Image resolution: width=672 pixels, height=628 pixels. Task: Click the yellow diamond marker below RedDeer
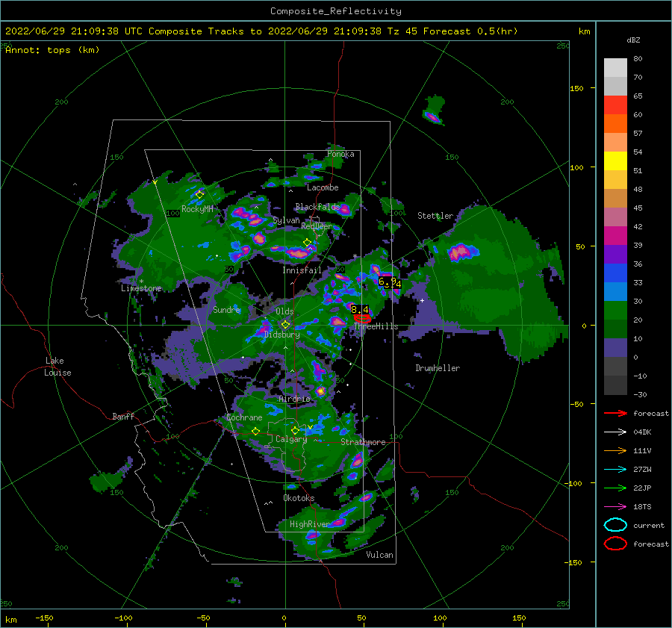click(308, 243)
